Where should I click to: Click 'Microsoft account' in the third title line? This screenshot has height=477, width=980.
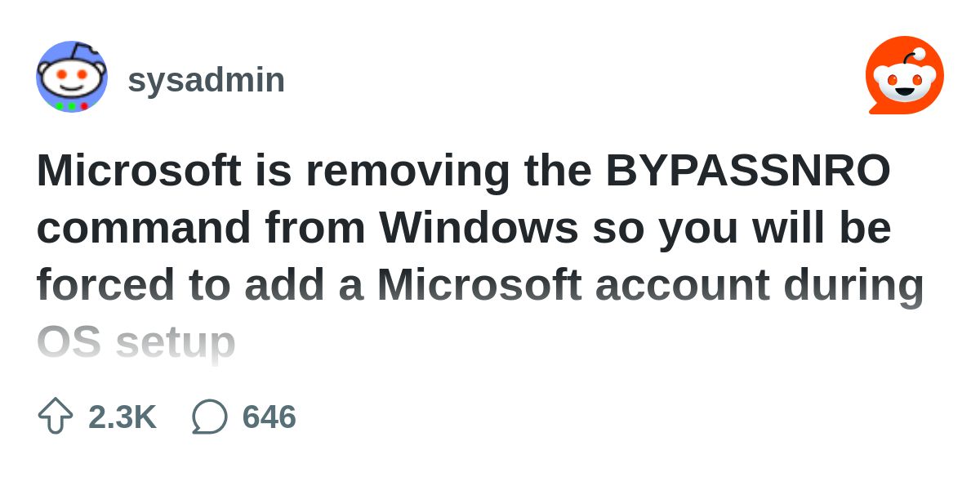(573, 285)
